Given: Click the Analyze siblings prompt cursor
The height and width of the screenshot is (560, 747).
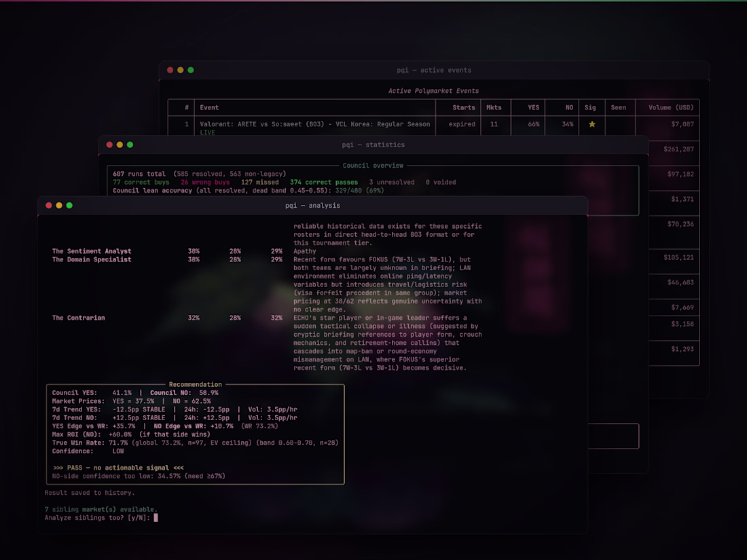Looking at the screenshot, I should tap(156, 518).
